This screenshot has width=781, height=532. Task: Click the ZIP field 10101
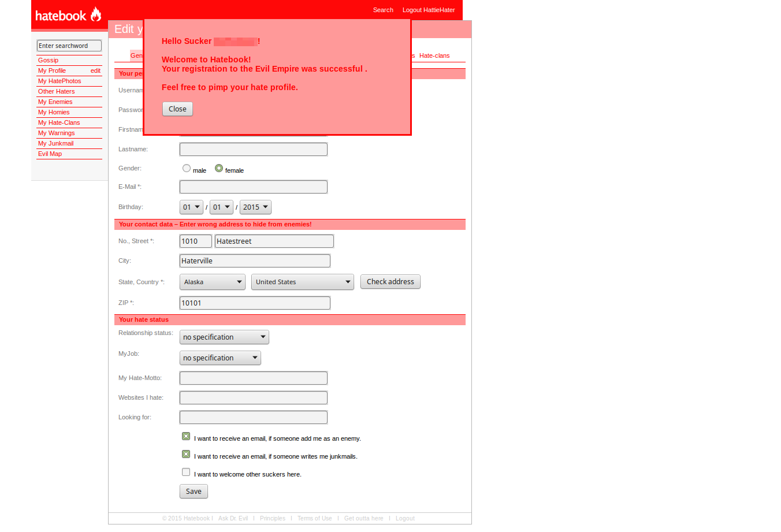pos(255,303)
